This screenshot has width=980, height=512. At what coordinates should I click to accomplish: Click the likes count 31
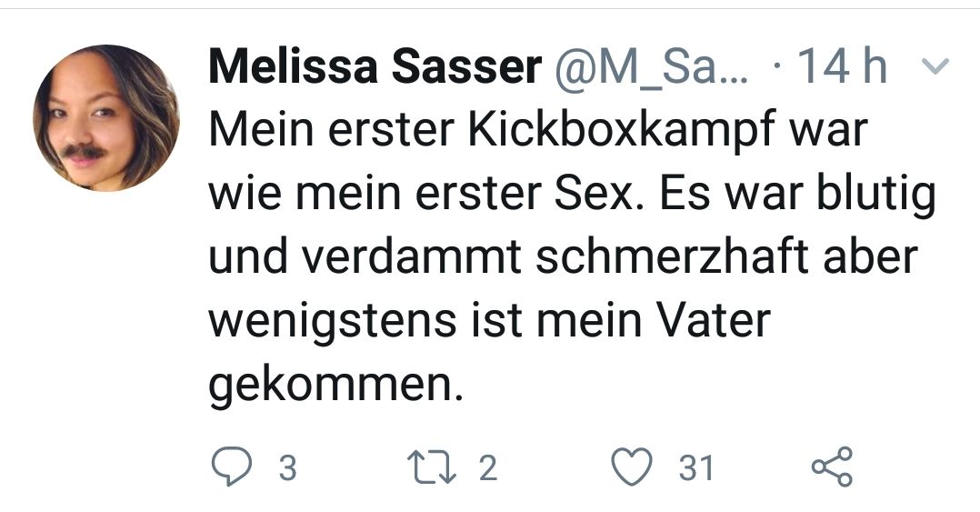(696, 468)
